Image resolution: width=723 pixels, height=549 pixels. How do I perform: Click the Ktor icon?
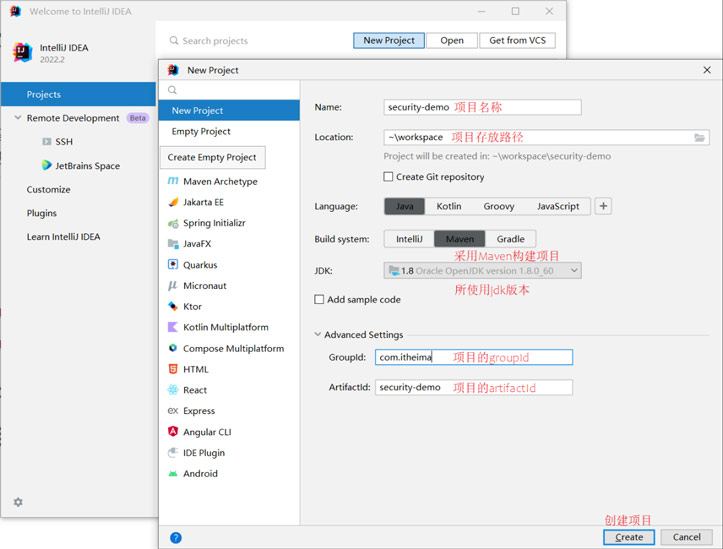pos(173,306)
